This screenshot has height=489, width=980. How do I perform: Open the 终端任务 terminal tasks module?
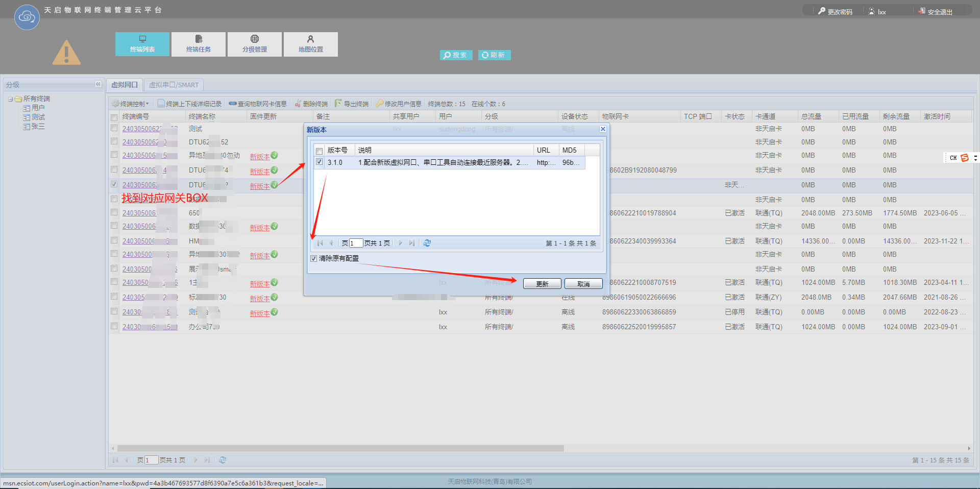tap(199, 44)
